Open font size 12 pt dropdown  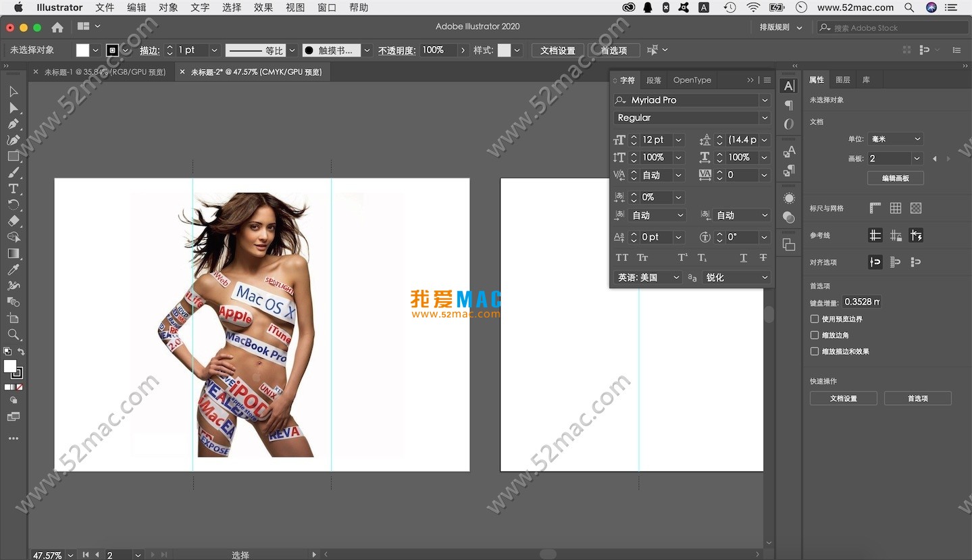678,140
